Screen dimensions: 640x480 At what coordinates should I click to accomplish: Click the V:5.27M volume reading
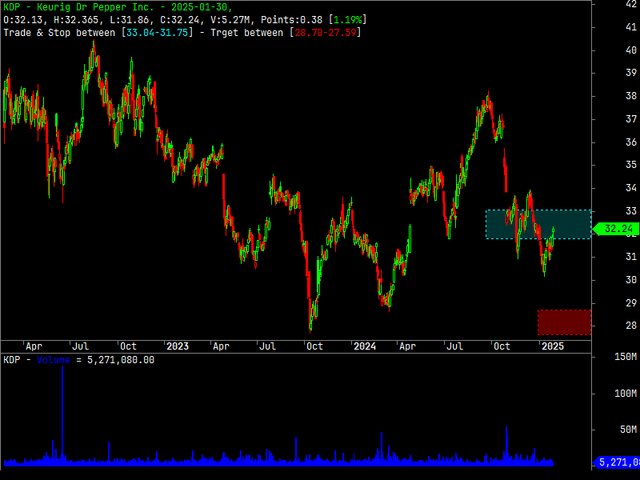coord(230,20)
